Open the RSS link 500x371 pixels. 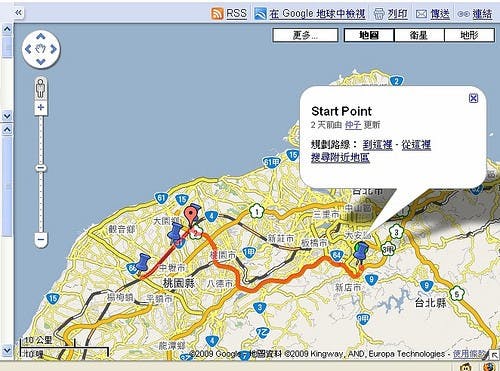pos(236,14)
